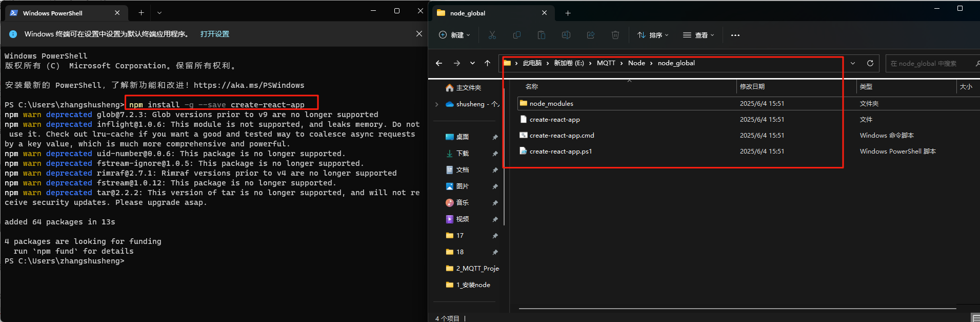The height and width of the screenshot is (322, 980).
Task: Go back in Explorer navigation
Action: click(x=439, y=63)
